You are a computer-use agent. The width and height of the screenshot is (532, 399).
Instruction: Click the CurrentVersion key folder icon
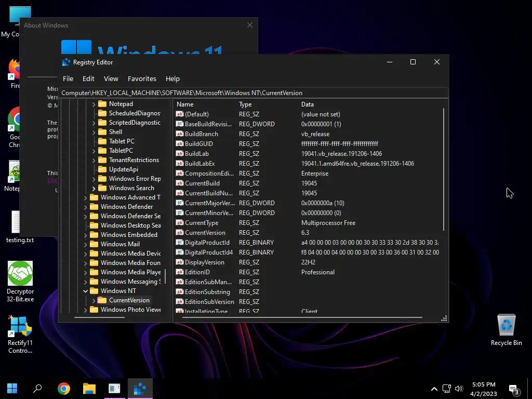click(x=102, y=300)
